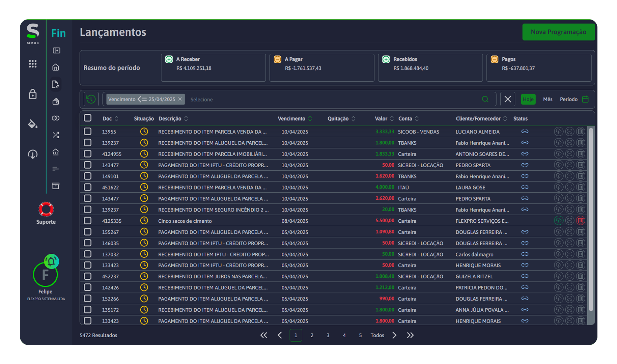Clear all filters with the X button

point(508,99)
